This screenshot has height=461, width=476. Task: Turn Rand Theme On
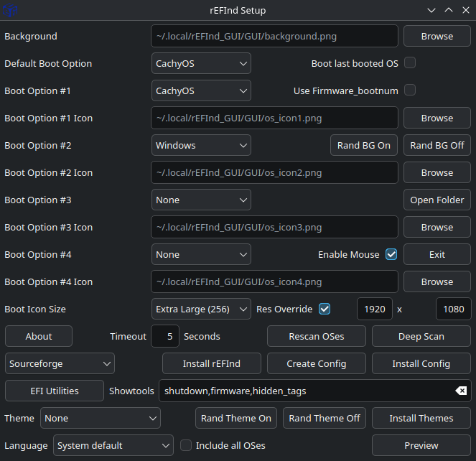click(236, 418)
